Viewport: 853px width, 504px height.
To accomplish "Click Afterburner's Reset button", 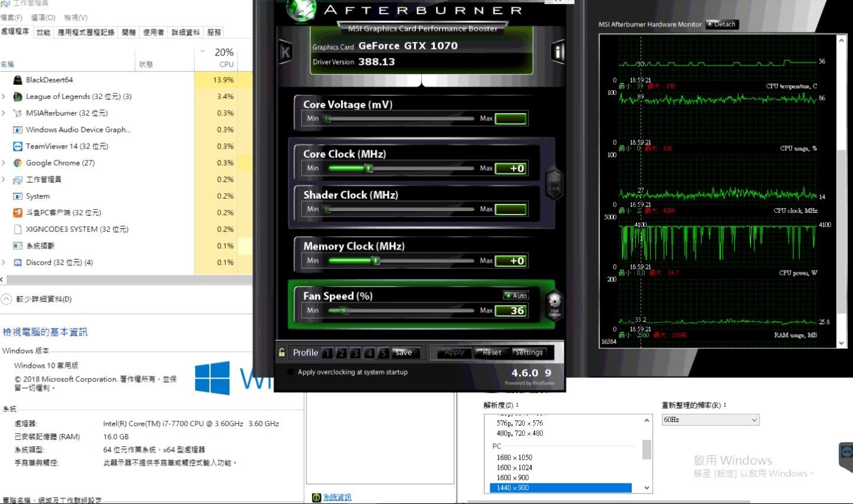I will [x=492, y=353].
